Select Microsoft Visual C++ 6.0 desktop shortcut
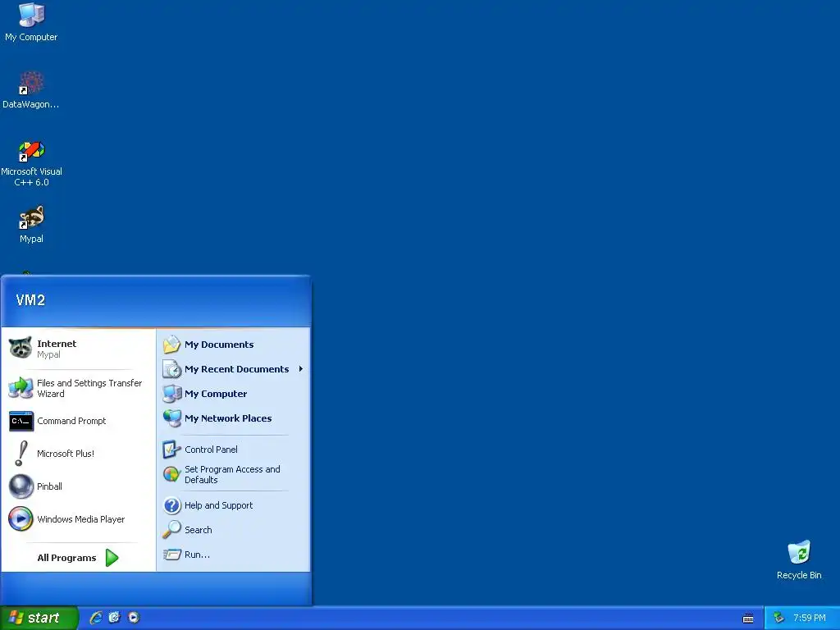 click(31, 163)
